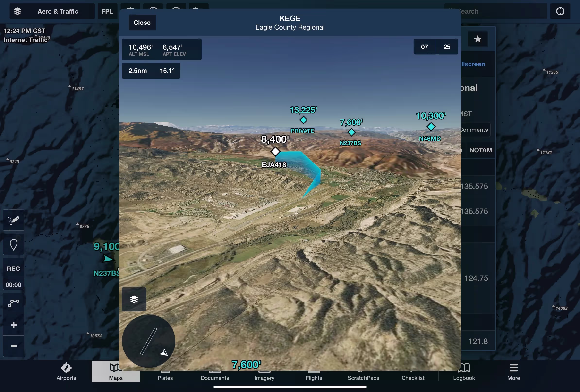Favorite the airport with star icon
This screenshot has width=580, height=392.
[x=478, y=39]
